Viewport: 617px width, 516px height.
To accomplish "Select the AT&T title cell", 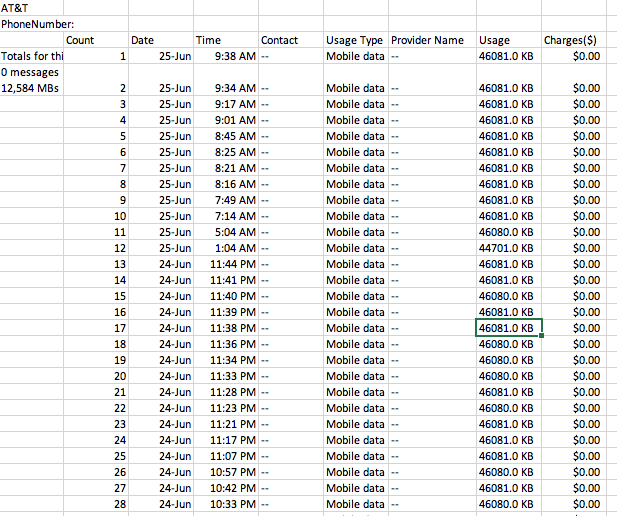I will click(x=15, y=8).
